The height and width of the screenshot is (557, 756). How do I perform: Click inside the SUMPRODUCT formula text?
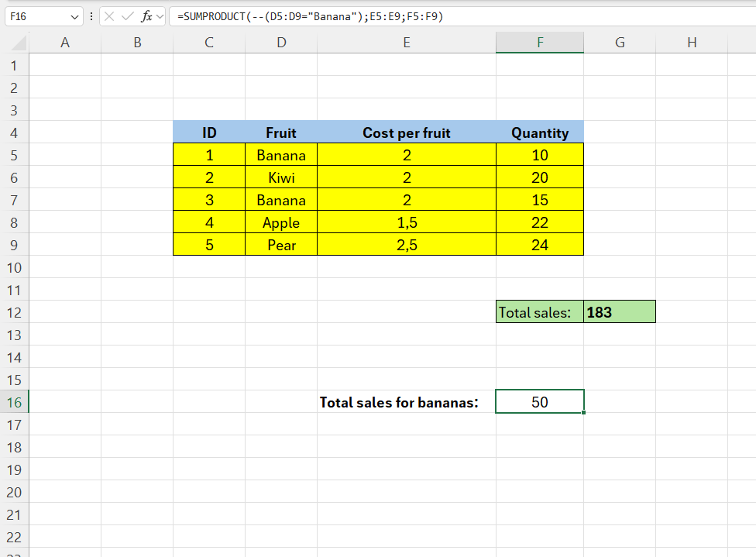[310, 16]
